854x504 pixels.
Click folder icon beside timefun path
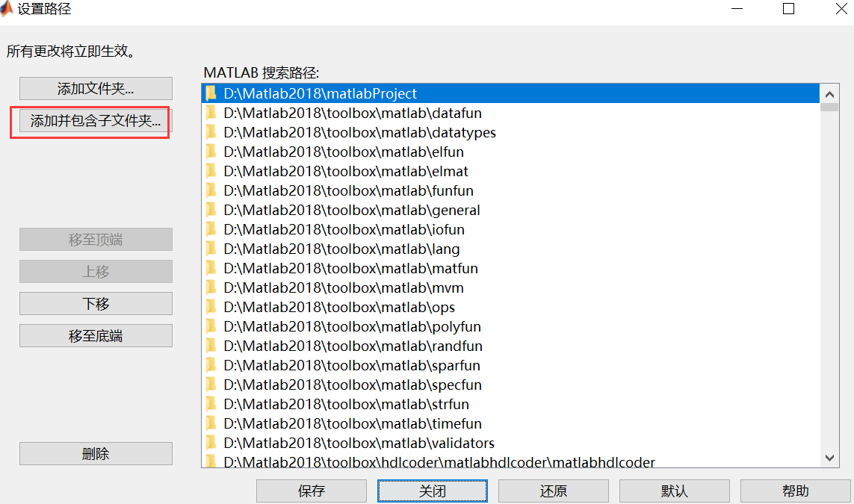click(x=211, y=423)
